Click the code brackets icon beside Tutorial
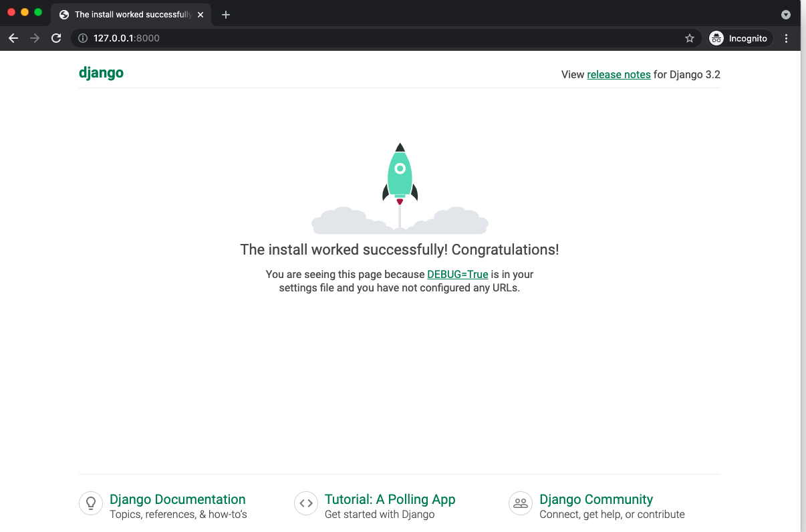806x532 pixels. [306, 503]
